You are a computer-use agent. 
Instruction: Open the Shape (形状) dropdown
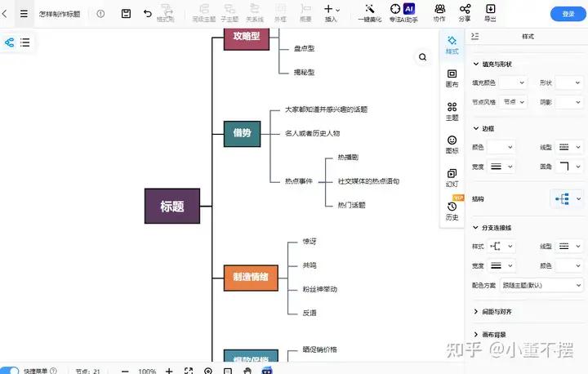pos(569,82)
